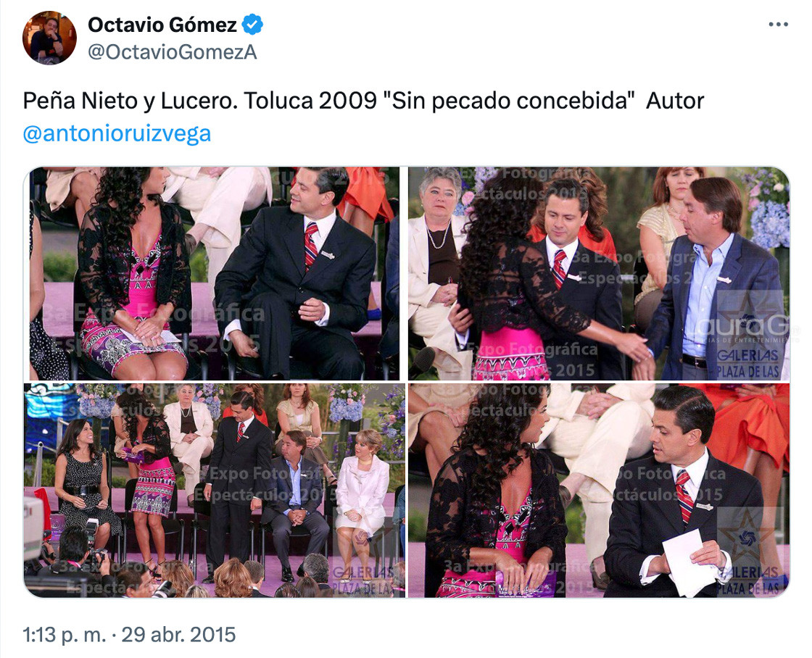Click Octavio Gómez's profile avatar
This screenshot has width=812, height=658.
[x=50, y=38]
